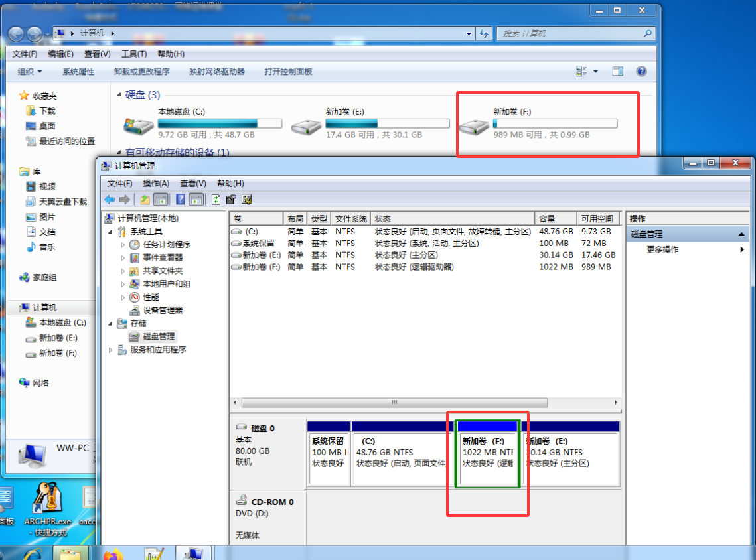The width and height of the screenshot is (756, 560).
Task: Click the up-one-level folder icon in toolbar
Action: point(145,199)
